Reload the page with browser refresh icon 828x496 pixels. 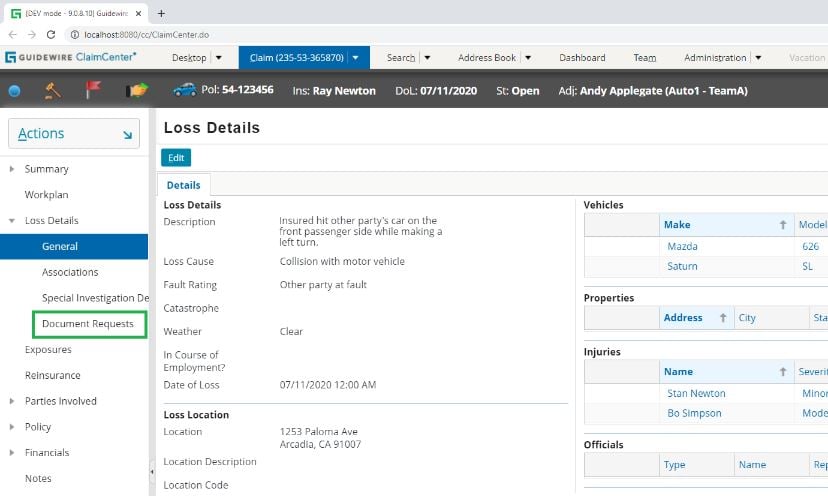coord(51,34)
